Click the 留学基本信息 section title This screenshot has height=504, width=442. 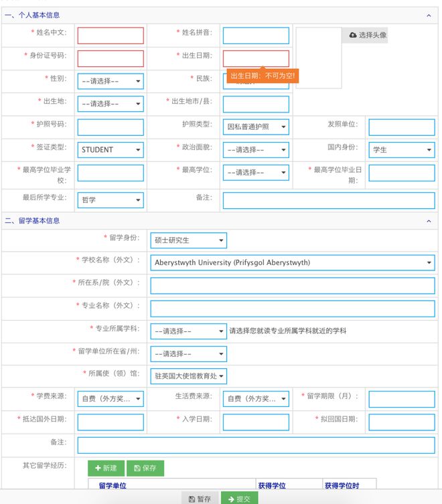pos(32,221)
